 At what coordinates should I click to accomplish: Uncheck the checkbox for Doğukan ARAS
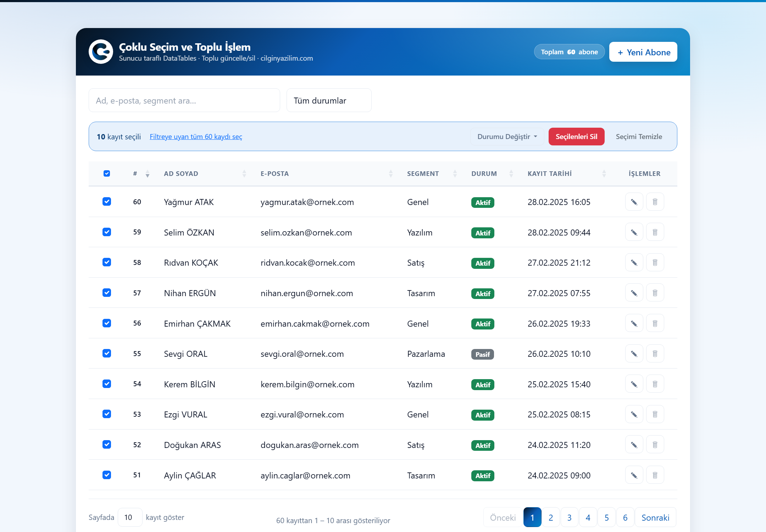click(x=107, y=444)
